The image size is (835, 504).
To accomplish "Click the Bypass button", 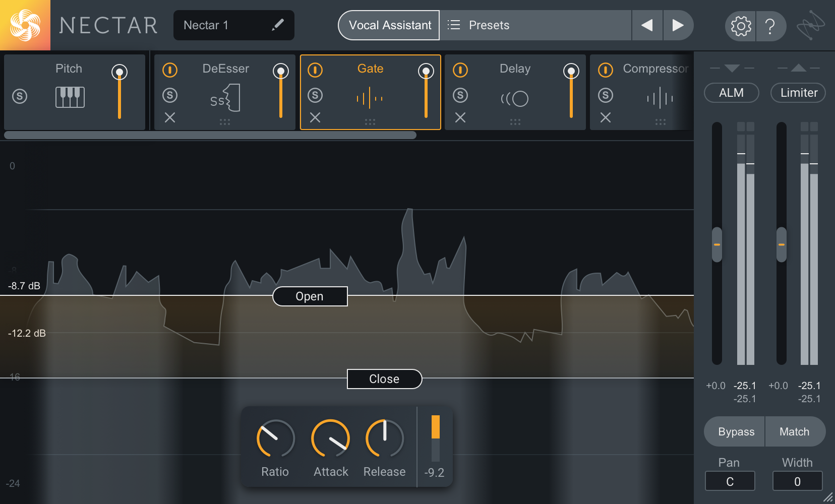I will point(736,431).
